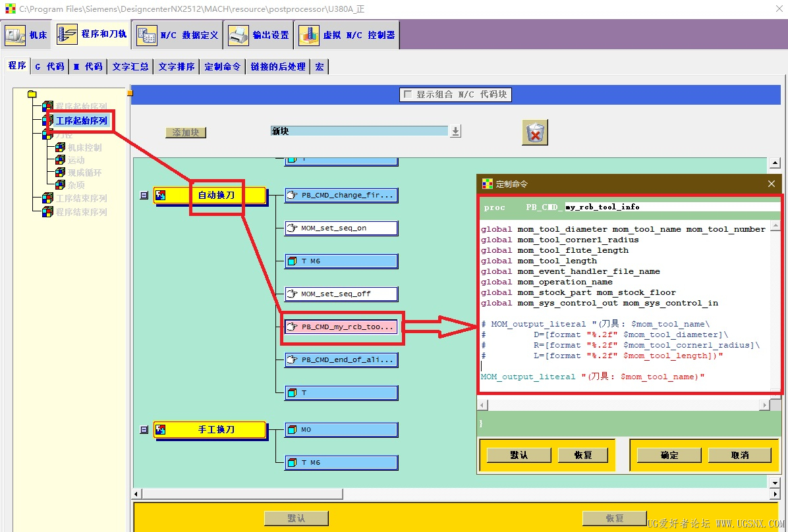
Task: Click sequence pane horizontal scrollbar thumb
Action: 242,494
